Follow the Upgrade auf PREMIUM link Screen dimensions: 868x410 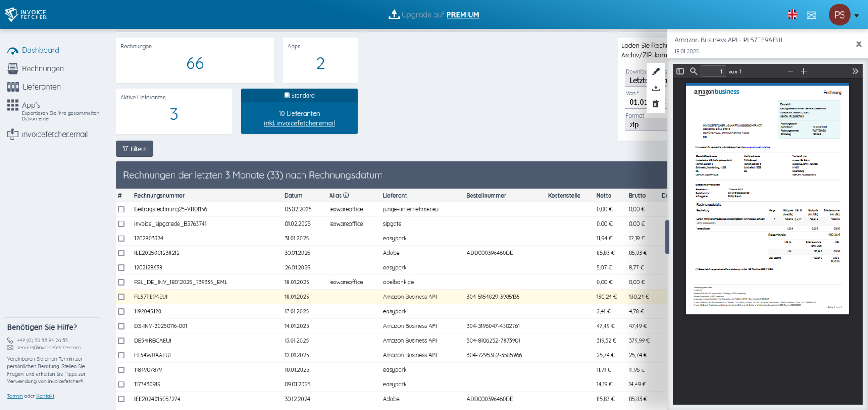[x=462, y=15]
